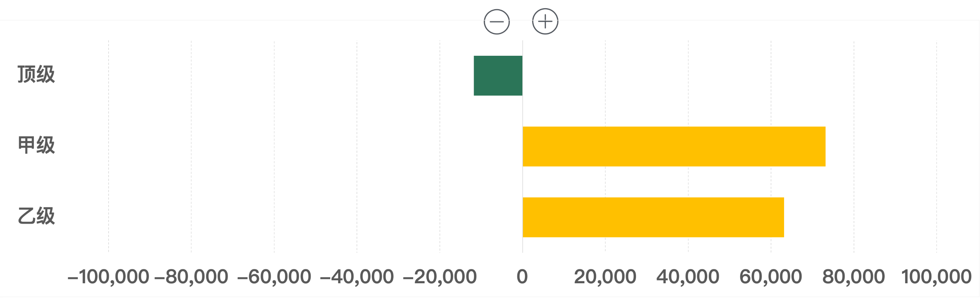
Task: Click the positive 100,000 axis label
Action: pyautogui.click(x=936, y=276)
